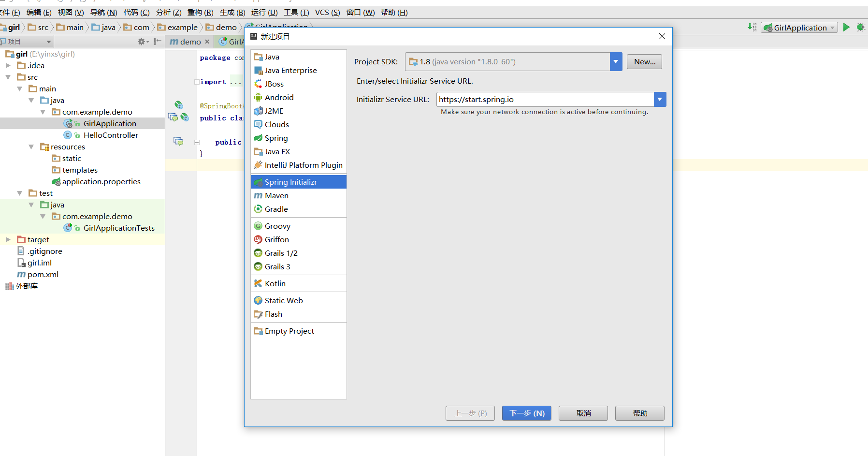Select Java project type icon
The width and height of the screenshot is (868, 456).
[x=259, y=57]
